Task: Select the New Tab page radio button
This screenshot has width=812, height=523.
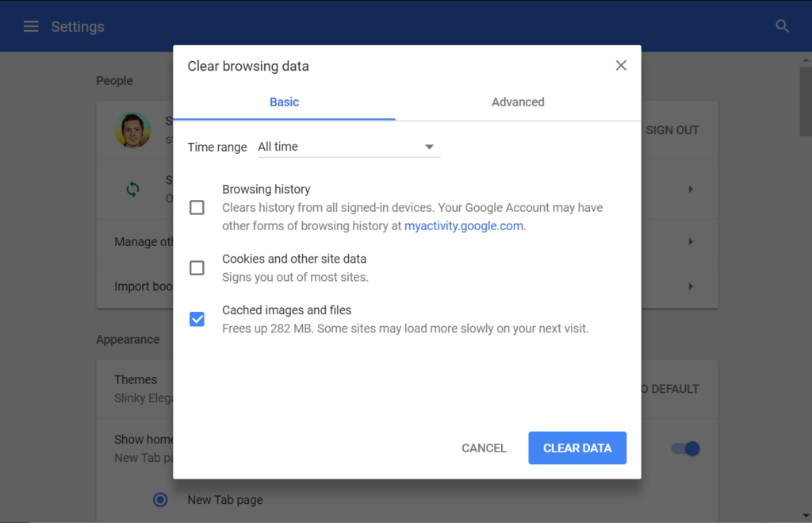Action: (x=160, y=500)
